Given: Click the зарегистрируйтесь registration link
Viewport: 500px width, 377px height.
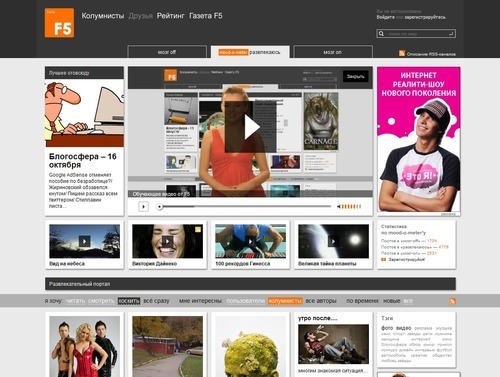Looking at the screenshot, I should [x=425, y=17].
